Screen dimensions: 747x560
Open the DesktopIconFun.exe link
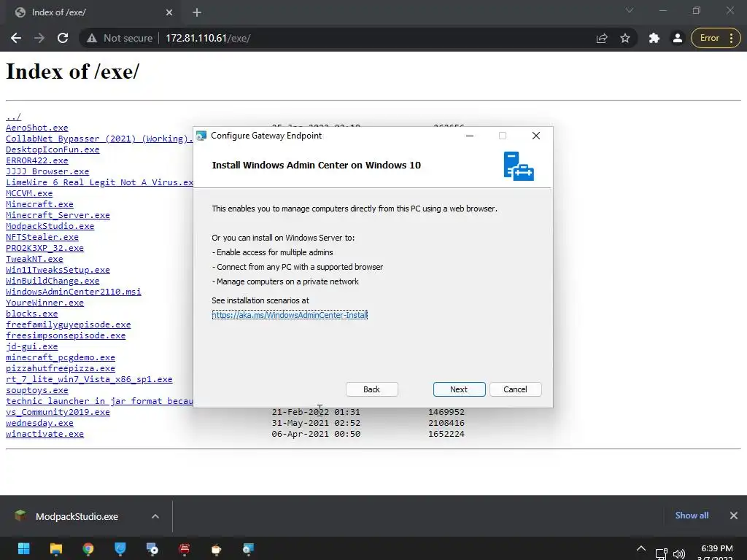click(x=53, y=149)
